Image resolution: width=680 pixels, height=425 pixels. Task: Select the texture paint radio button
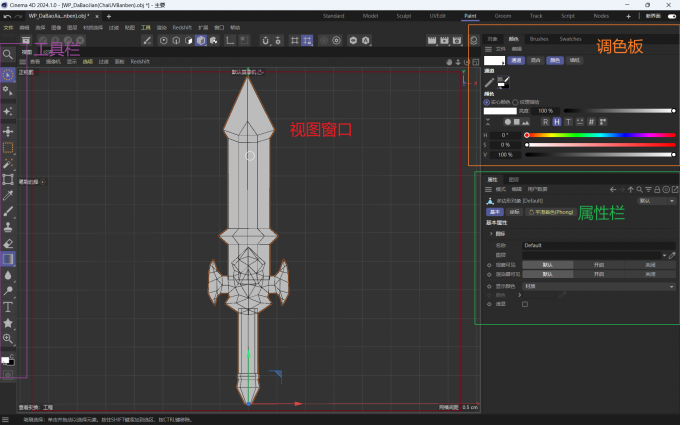[x=515, y=102]
